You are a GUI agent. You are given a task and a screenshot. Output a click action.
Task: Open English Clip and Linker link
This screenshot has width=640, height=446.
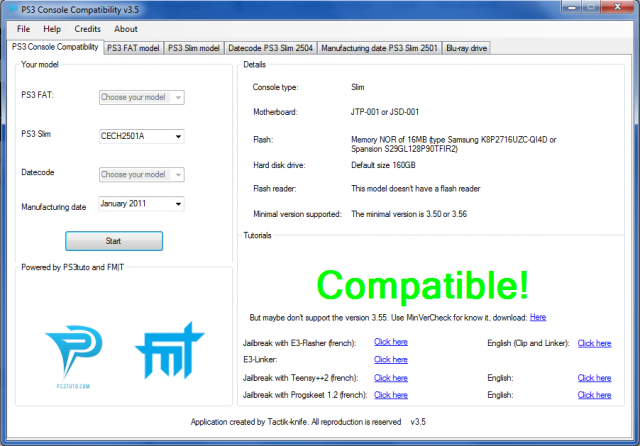click(x=594, y=343)
